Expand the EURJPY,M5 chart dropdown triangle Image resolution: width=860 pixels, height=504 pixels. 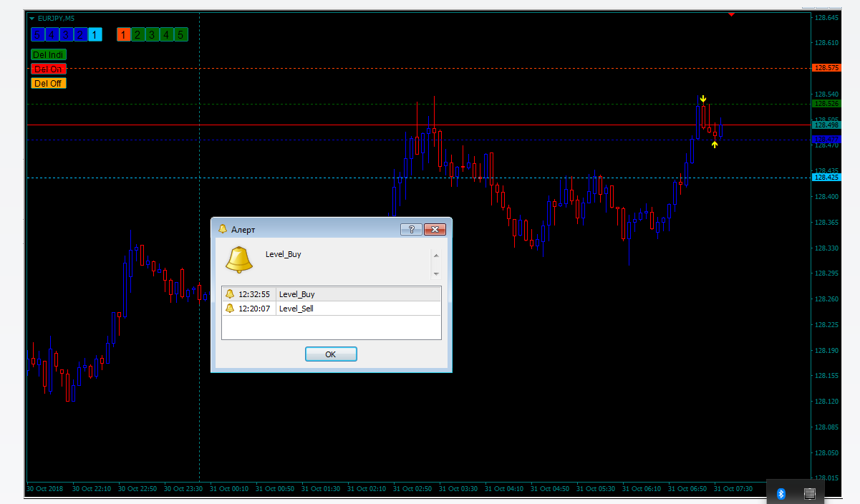click(31, 18)
